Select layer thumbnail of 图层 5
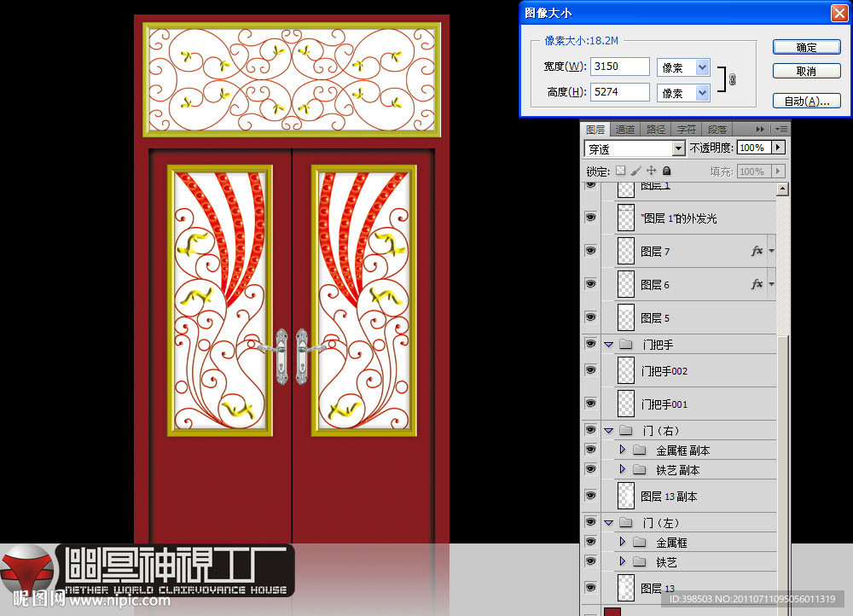This screenshot has height=616, width=853. coord(626,317)
